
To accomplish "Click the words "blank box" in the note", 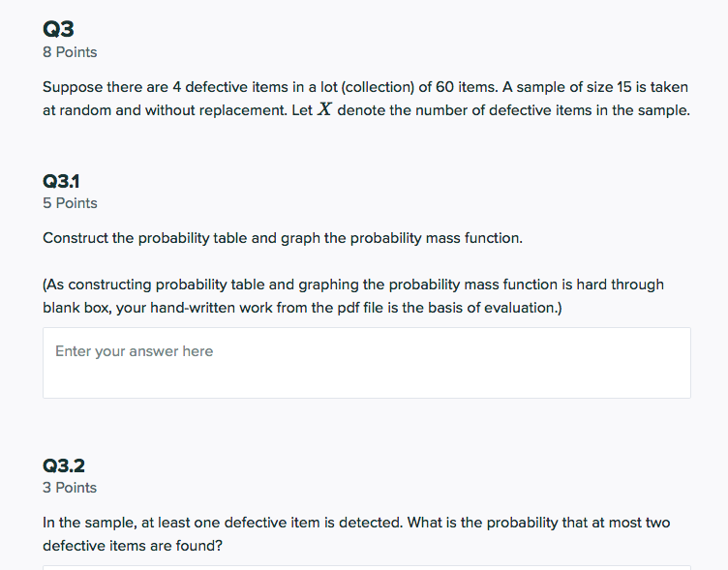I will (76, 308).
